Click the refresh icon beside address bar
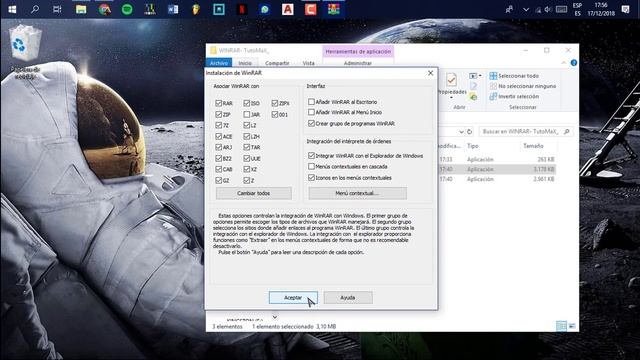 (469, 131)
